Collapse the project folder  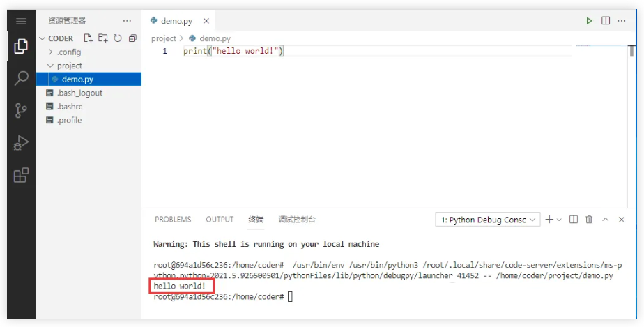point(69,66)
